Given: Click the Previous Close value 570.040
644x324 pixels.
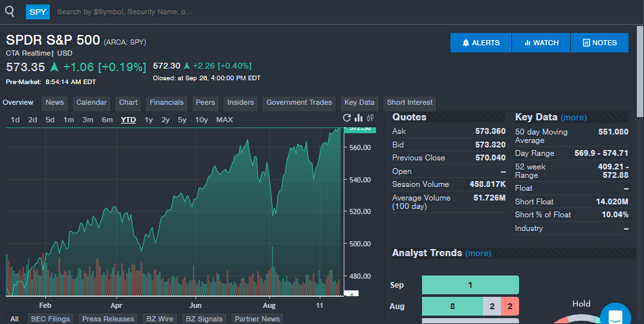Looking at the screenshot, I should point(491,158).
